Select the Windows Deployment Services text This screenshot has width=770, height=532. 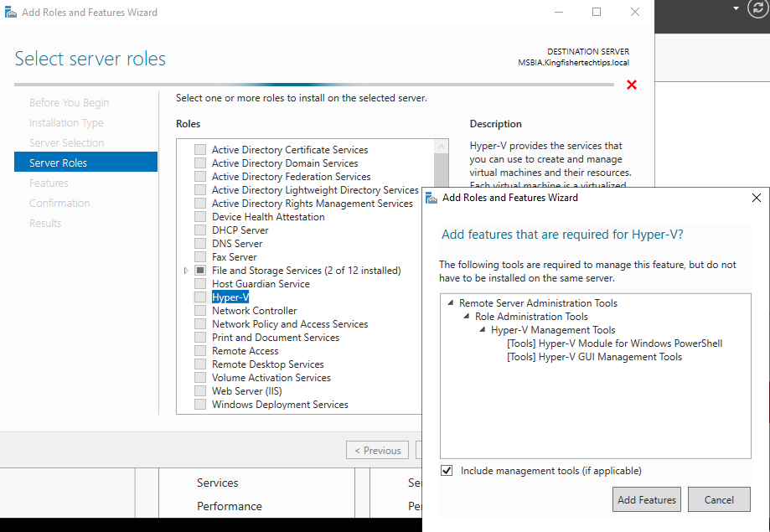[280, 405]
